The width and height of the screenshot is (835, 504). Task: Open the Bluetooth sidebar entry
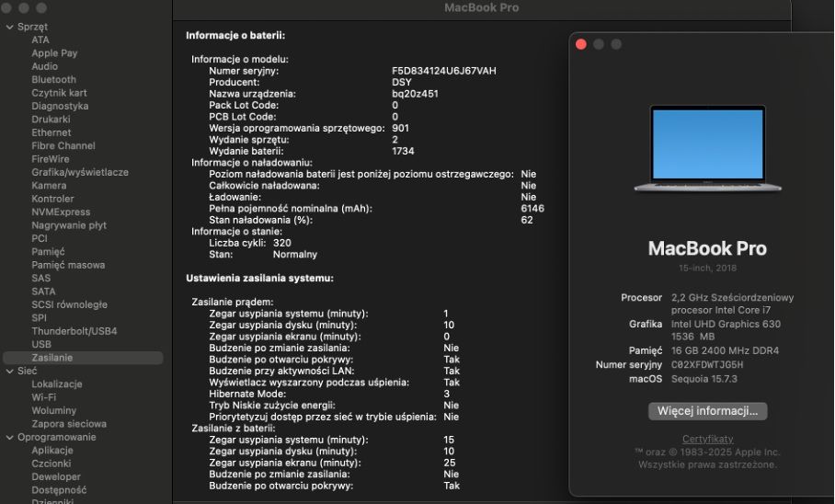[53, 80]
